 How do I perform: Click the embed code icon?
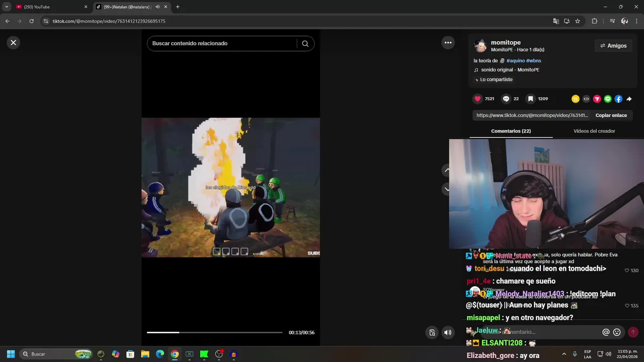click(586, 99)
